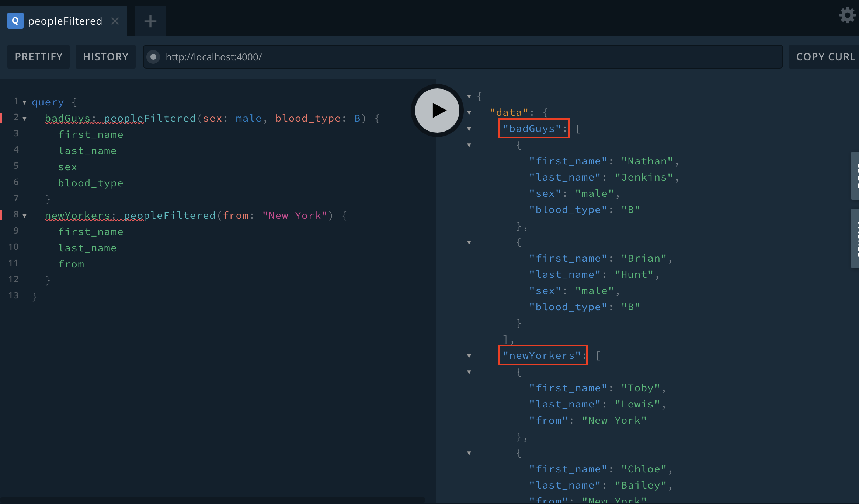Select the peopleFiltered tab
Image resolution: width=859 pixels, height=504 pixels.
point(65,21)
